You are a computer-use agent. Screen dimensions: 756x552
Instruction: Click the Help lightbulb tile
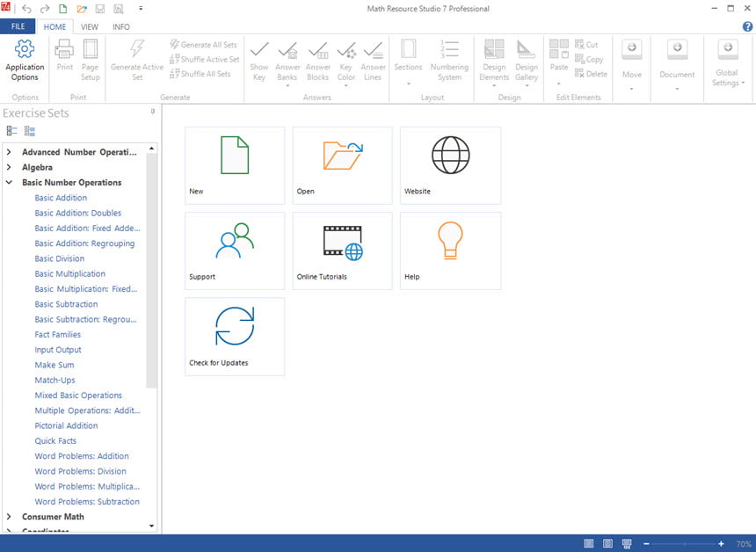450,251
